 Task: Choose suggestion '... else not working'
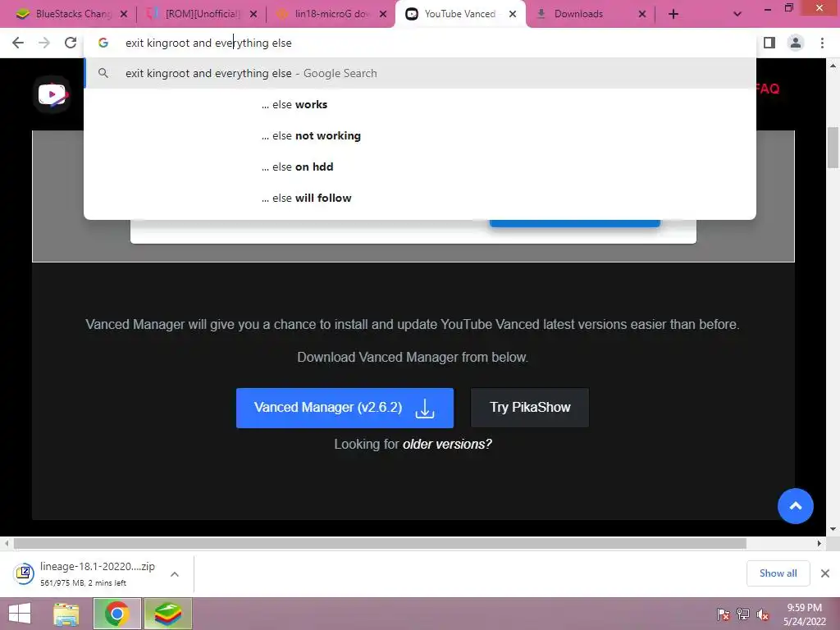pos(420,135)
